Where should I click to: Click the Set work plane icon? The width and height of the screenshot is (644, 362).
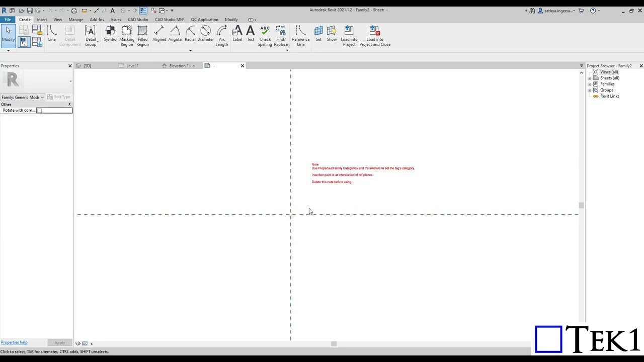tap(318, 34)
